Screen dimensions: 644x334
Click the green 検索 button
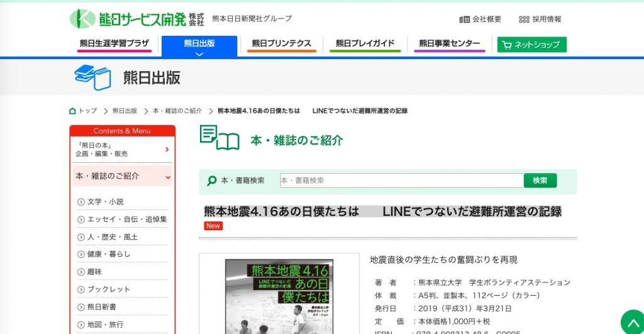click(x=540, y=181)
